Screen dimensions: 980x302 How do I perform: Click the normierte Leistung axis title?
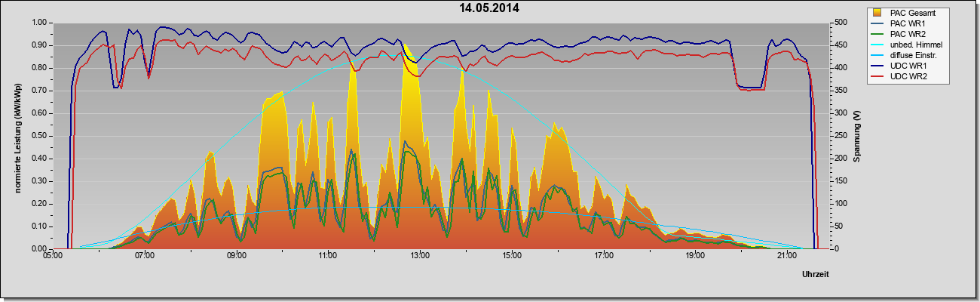point(17,135)
